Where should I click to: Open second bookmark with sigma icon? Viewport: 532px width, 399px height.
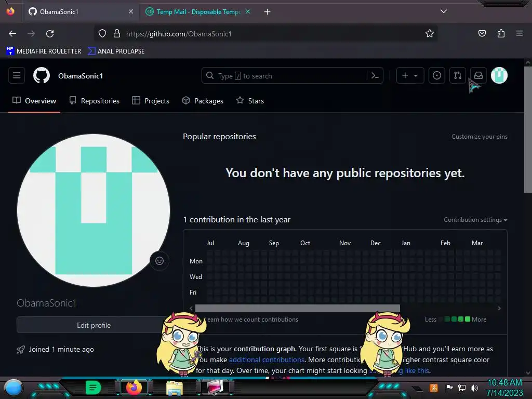116,51
